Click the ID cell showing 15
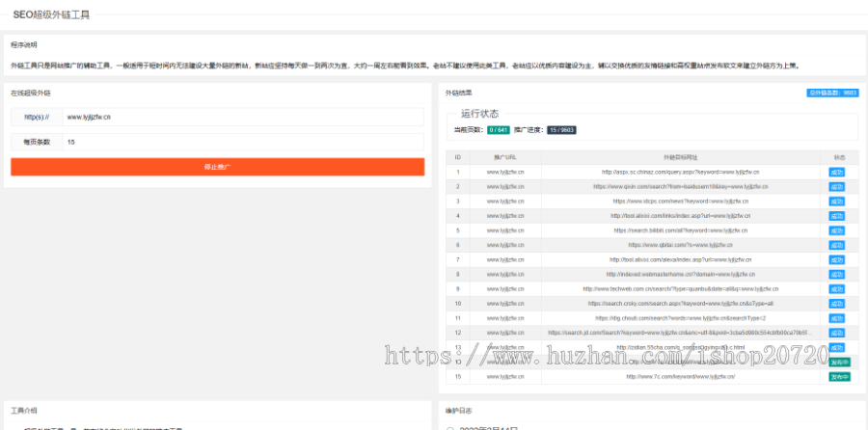The image size is (868, 430). (458, 377)
